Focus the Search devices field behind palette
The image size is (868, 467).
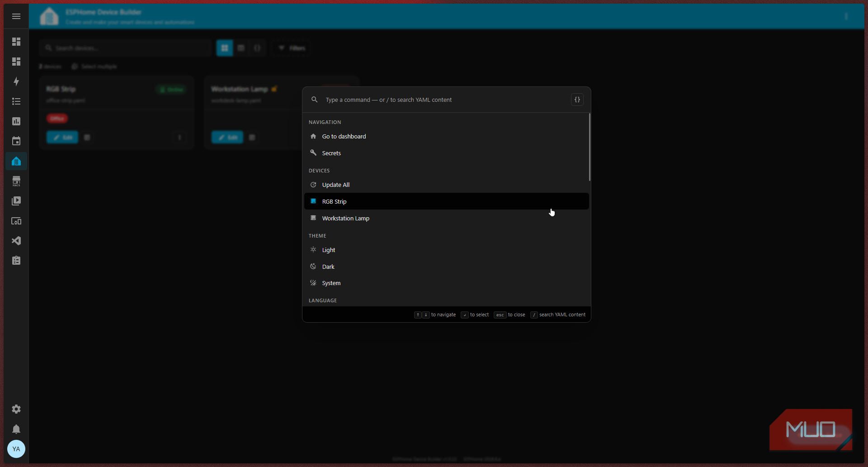coord(125,48)
